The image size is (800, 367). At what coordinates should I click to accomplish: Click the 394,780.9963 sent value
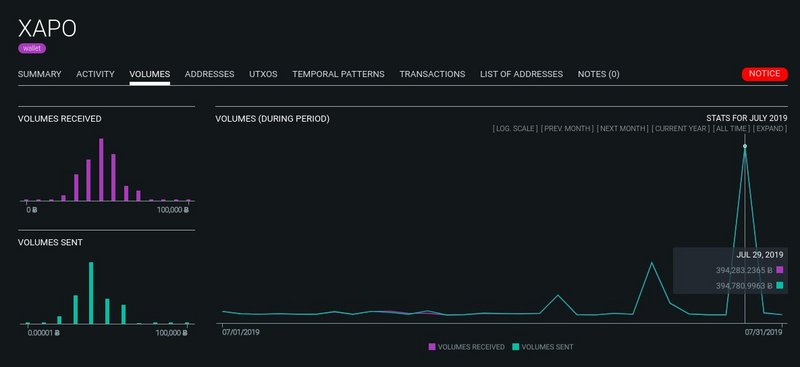744,286
